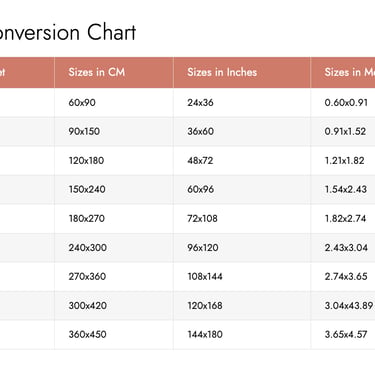Screen dimensions: 375x366
Task: Click the 3.04x43.89 meters cell
Action: pyautogui.click(x=343, y=306)
